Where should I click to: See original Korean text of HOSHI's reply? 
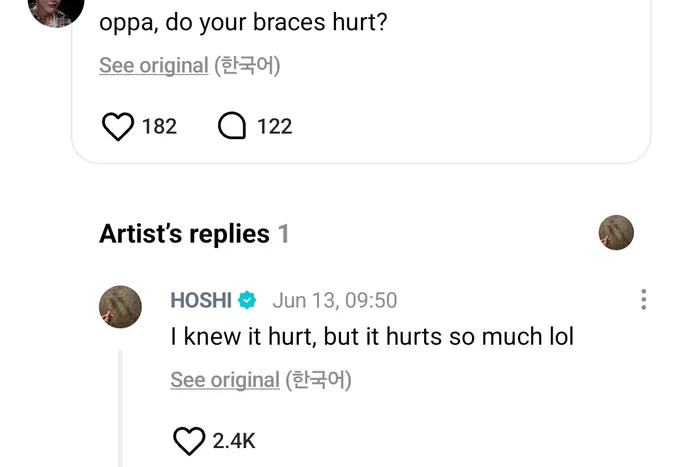(x=225, y=380)
